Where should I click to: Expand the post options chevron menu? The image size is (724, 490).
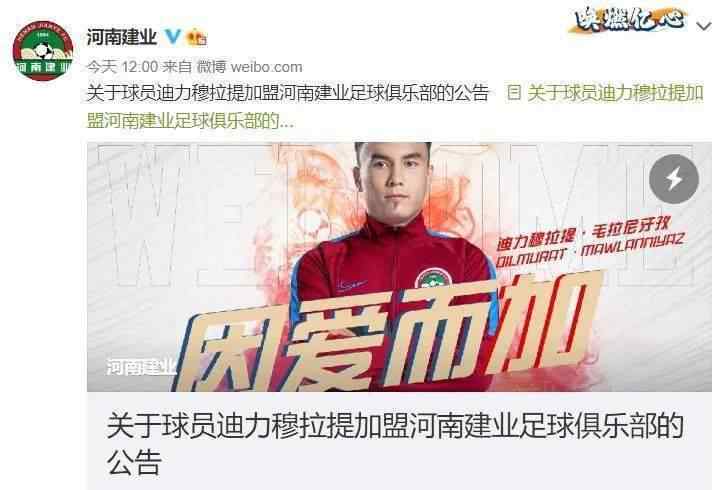(x=704, y=26)
